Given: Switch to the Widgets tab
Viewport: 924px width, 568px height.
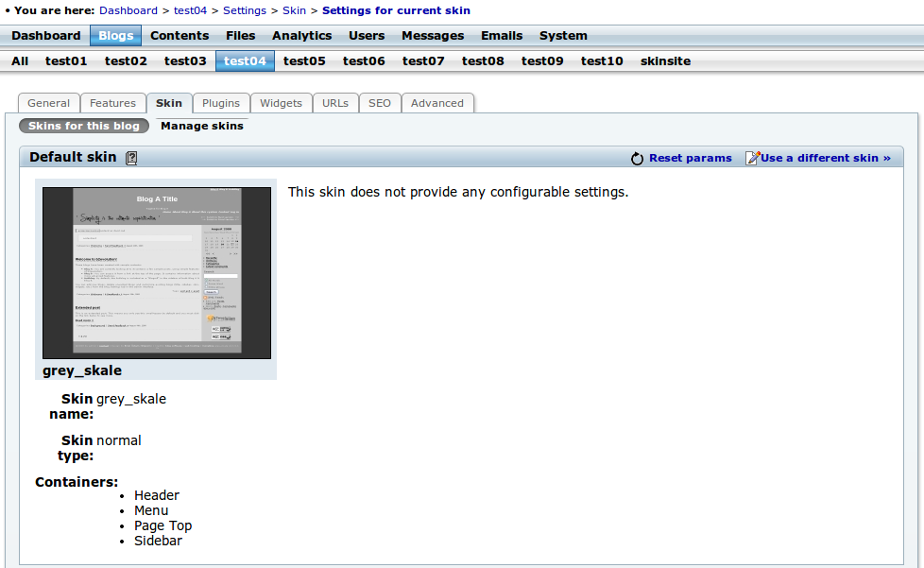Looking at the screenshot, I should tap(281, 103).
